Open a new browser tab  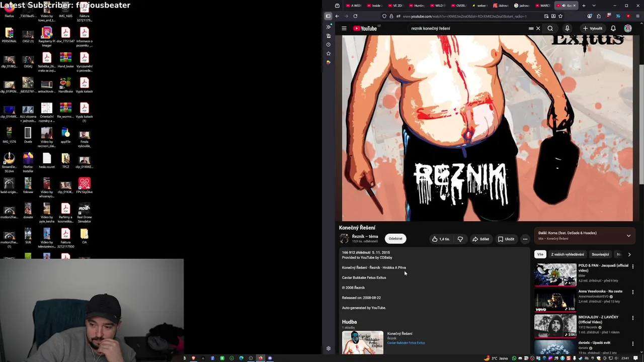tap(584, 6)
